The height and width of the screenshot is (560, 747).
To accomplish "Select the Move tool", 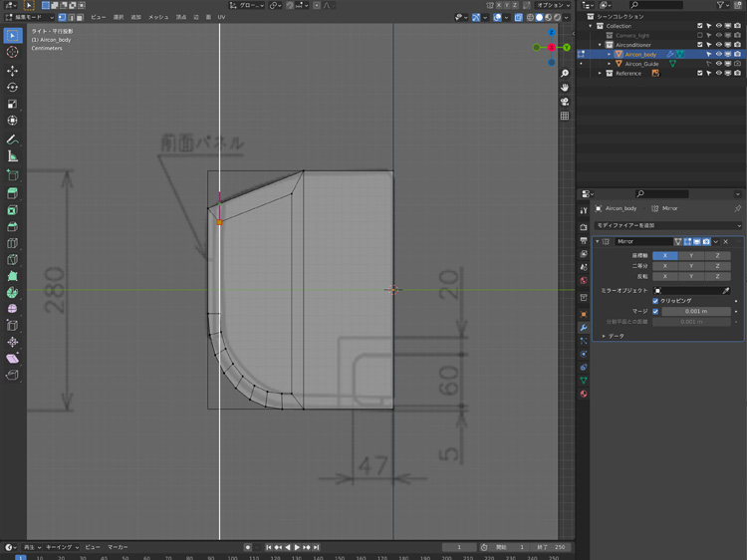I will tap(12, 71).
